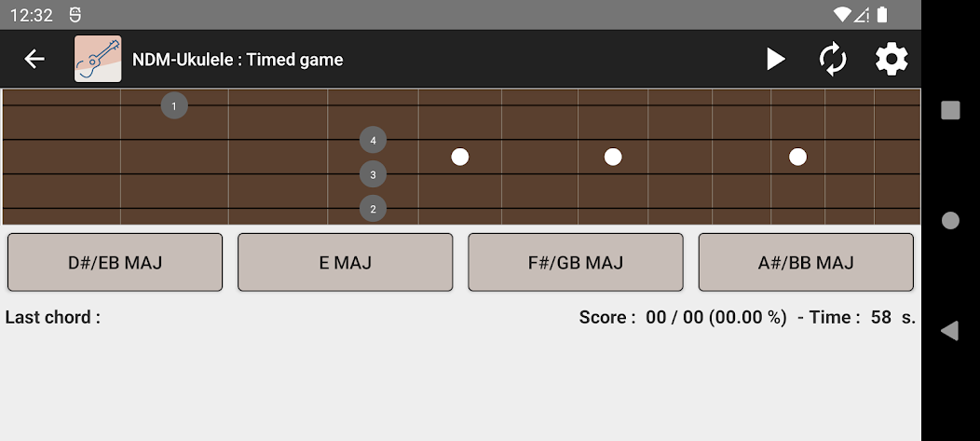980x441 pixels.
Task: Tap finger marker 4 on fretboard
Action: point(373,141)
